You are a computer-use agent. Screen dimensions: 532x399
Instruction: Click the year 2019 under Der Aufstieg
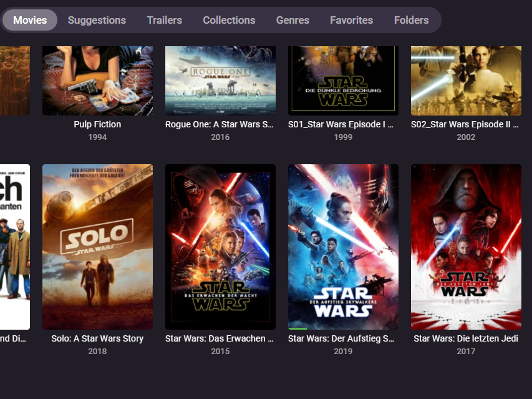coord(343,352)
